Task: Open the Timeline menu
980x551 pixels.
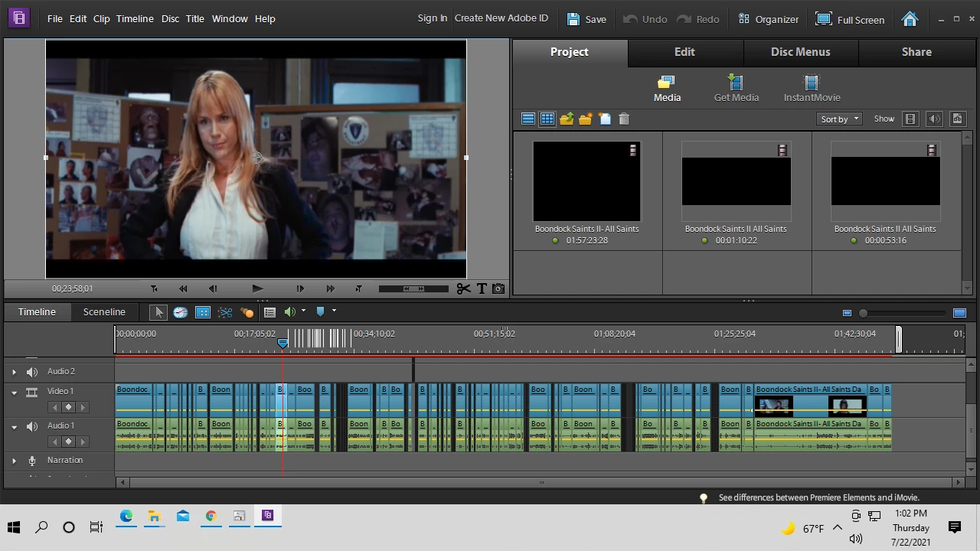Action: 135,18
